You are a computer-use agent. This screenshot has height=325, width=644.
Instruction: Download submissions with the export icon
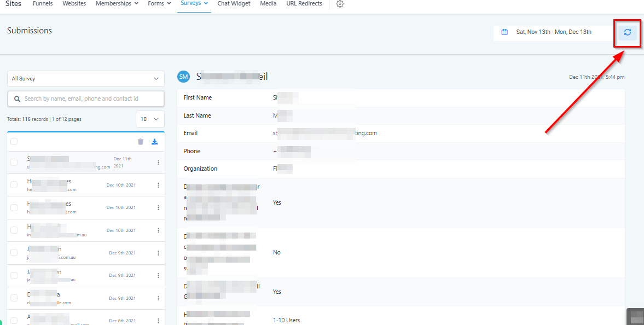[x=154, y=142]
